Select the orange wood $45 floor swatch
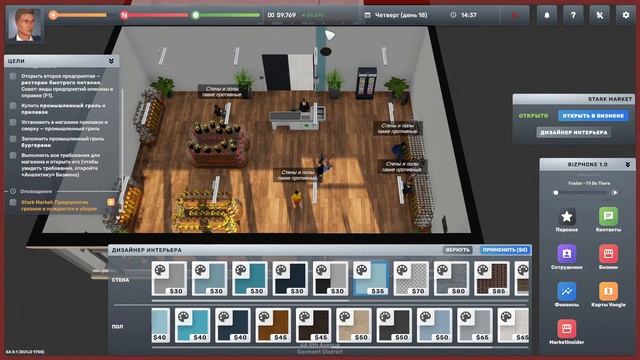The width and height of the screenshot is (640, 360). pos(273,325)
